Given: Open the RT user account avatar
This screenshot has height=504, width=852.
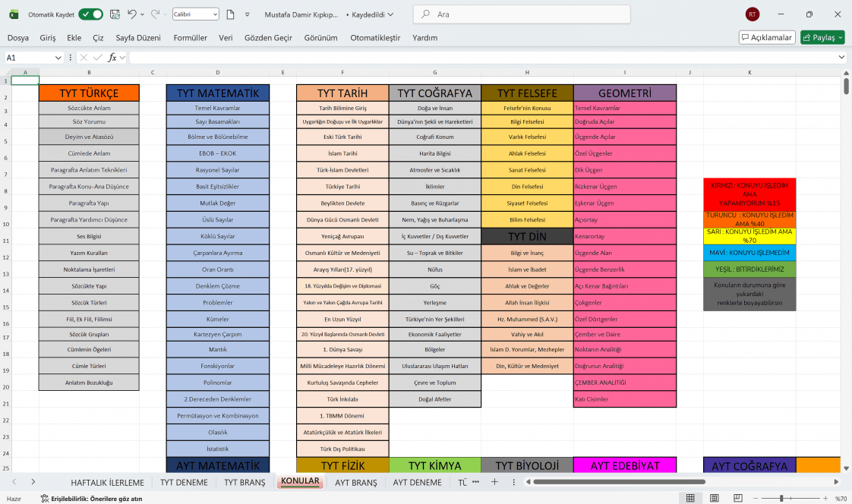Looking at the screenshot, I should tap(752, 14).
